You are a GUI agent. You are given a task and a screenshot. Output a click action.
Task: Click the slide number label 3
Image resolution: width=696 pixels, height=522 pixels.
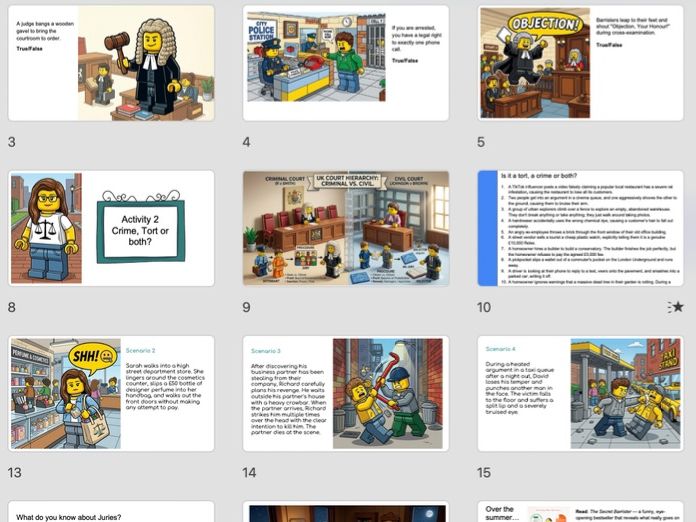[12, 142]
